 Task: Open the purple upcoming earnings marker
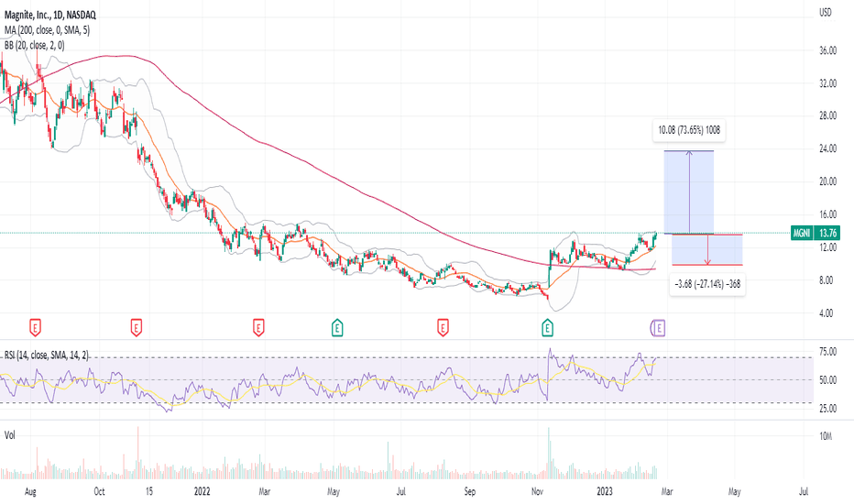(x=659, y=328)
